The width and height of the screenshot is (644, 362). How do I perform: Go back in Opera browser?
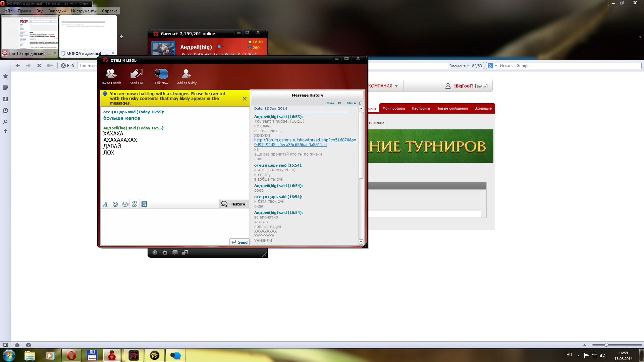[18, 66]
